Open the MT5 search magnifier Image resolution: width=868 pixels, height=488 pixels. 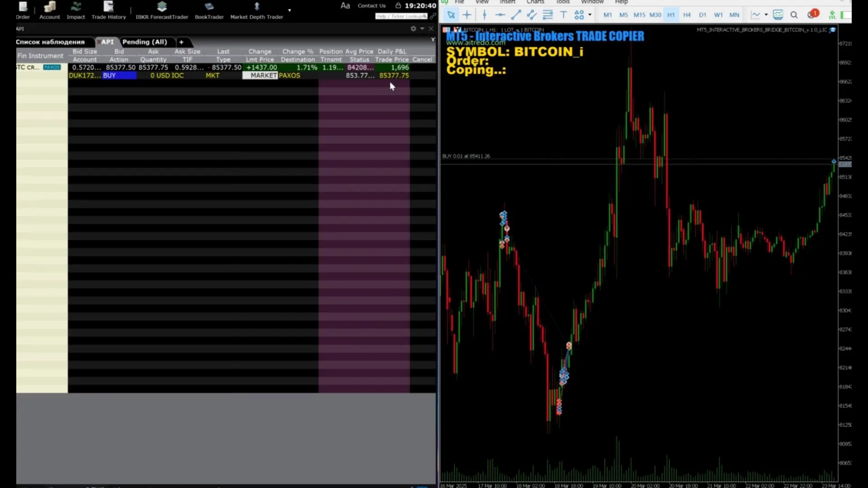(794, 15)
